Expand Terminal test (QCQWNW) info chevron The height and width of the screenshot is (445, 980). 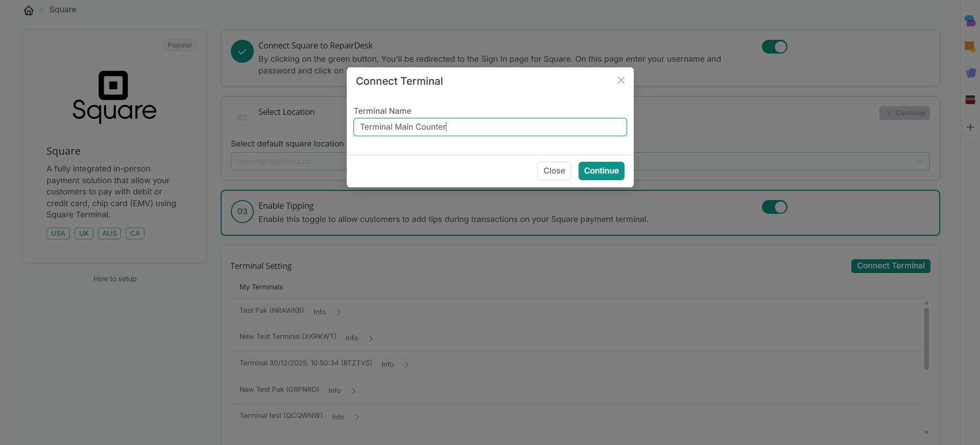(x=357, y=417)
